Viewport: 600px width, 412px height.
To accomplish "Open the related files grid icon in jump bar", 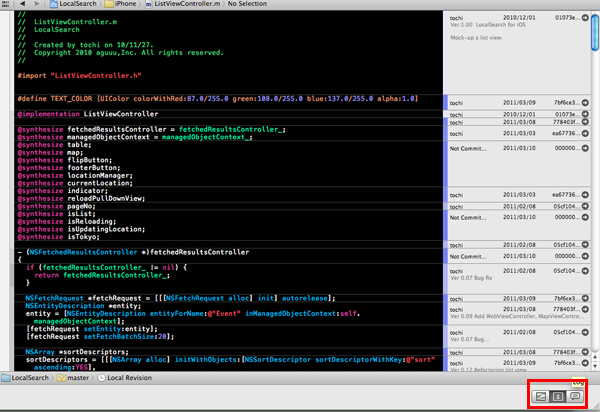I will tap(6, 5).
